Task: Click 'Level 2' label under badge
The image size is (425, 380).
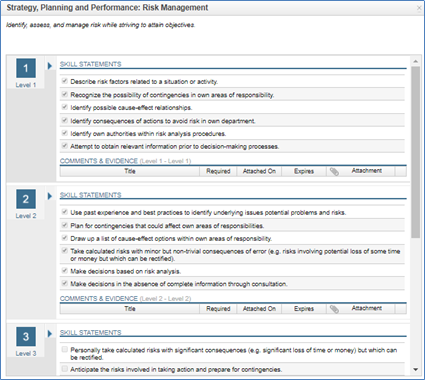Action: pos(26,216)
